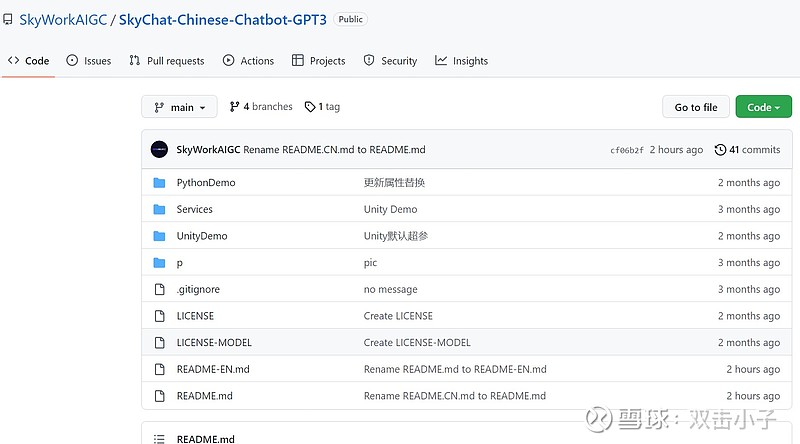Click Services row's 3 months ago timestamp
Image resolution: width=800 pixels, height=444 pixels.
tap(749, 209)
